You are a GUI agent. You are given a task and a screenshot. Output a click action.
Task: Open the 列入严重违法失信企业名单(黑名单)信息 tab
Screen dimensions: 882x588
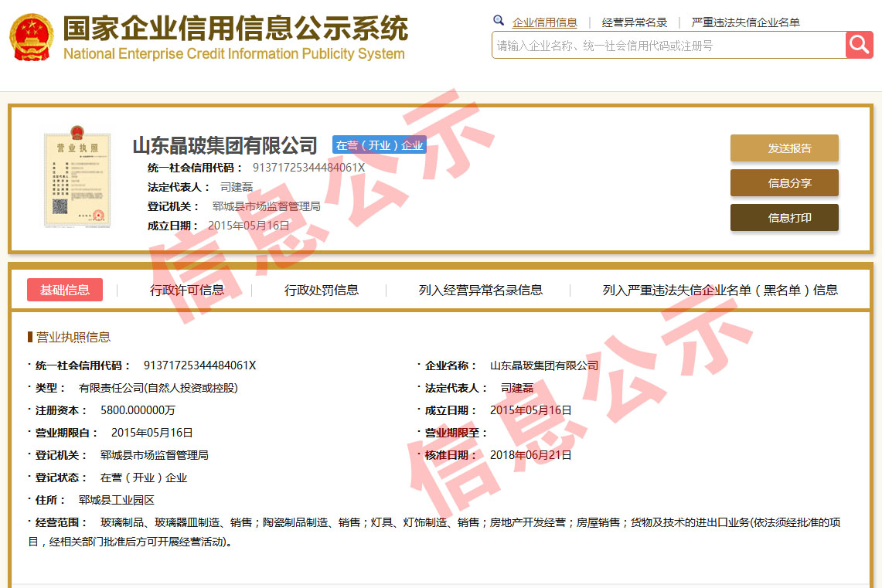point(720,290)
